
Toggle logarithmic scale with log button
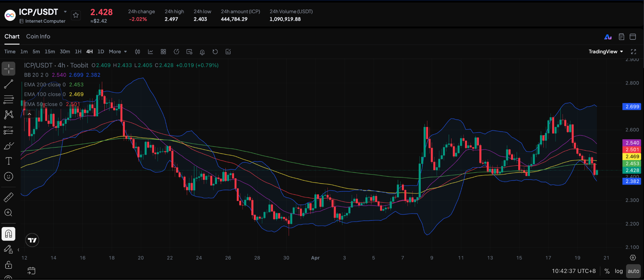tap(619, 271)
